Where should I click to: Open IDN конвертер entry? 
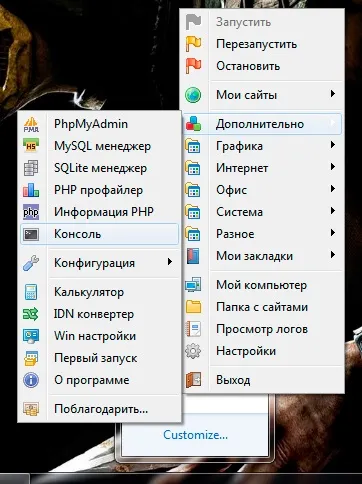click(100, 314)
